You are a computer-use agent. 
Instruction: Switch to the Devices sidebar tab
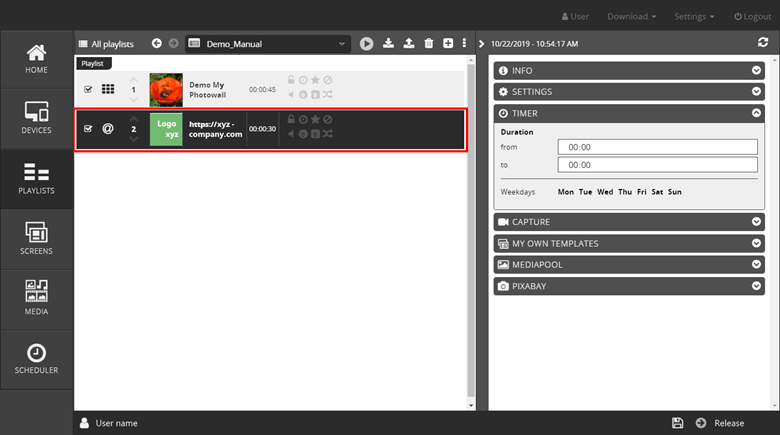[x=36, y=118]
